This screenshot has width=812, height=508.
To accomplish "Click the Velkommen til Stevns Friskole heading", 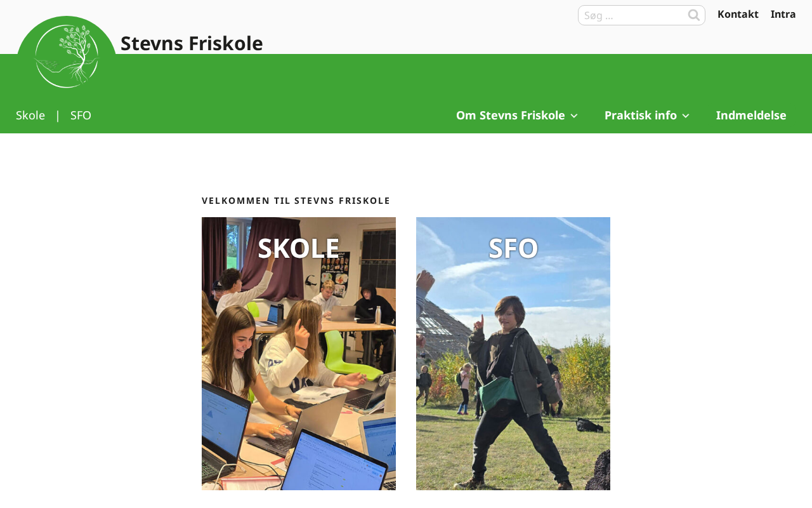I will tap(296, 201).
